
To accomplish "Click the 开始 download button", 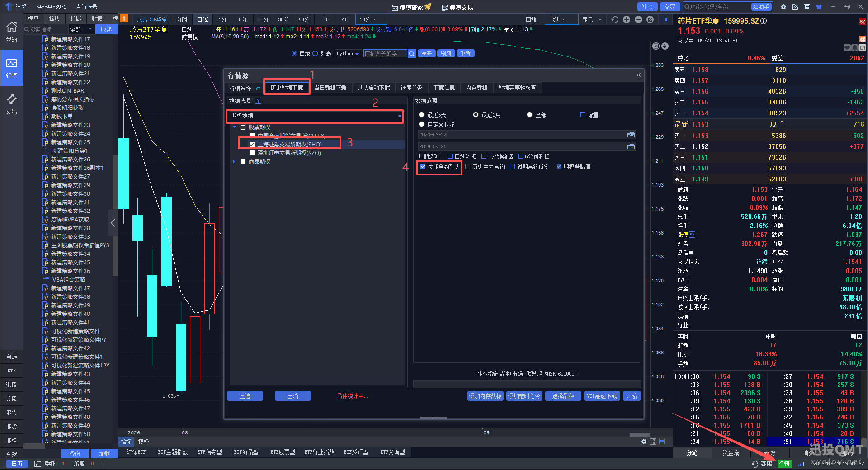I will pos(632,396).
